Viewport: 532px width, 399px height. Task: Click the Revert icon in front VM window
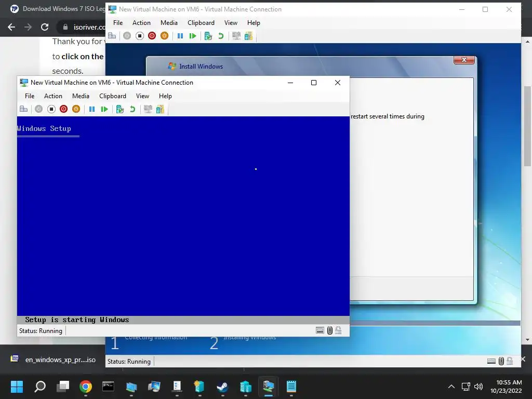click(132, 109)
